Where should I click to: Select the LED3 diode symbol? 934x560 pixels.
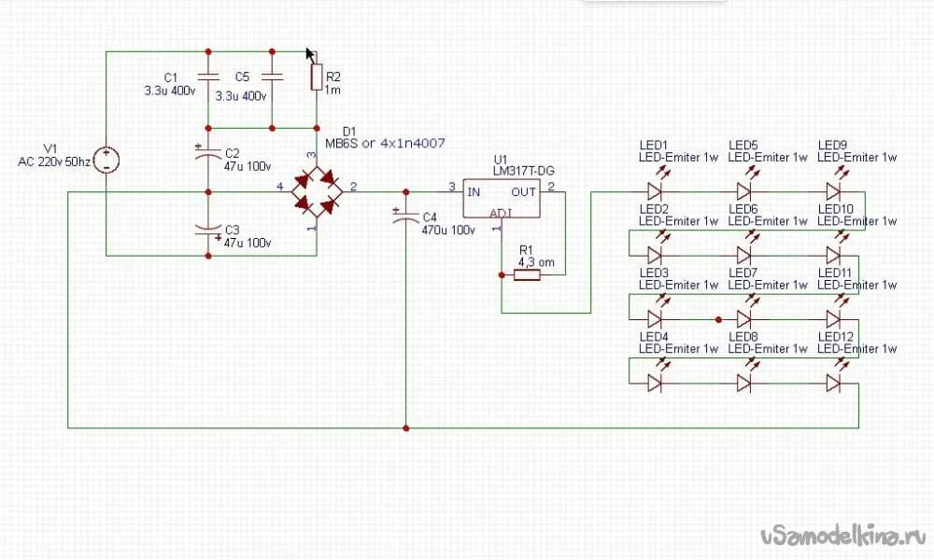[656, 319]
